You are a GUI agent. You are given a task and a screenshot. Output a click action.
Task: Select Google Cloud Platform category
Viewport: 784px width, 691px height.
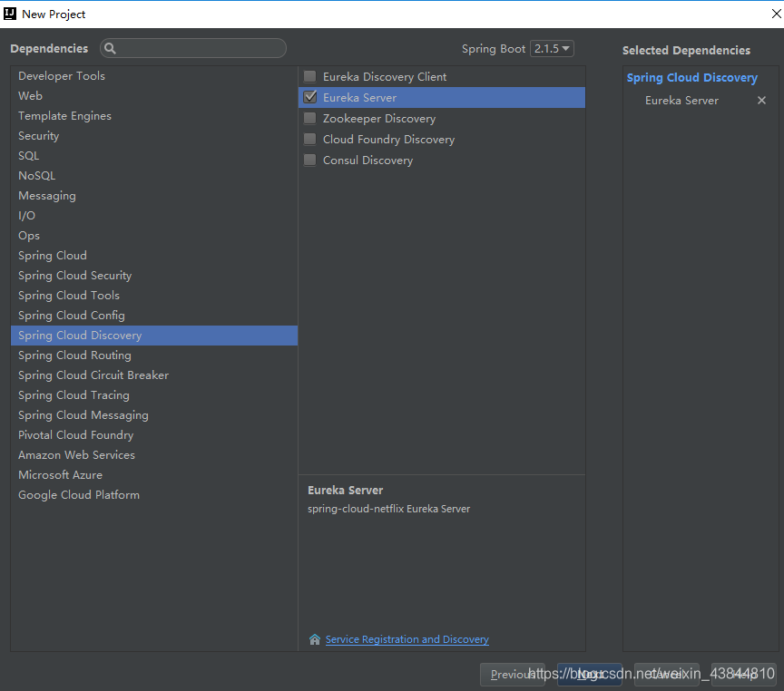(154, 495)
